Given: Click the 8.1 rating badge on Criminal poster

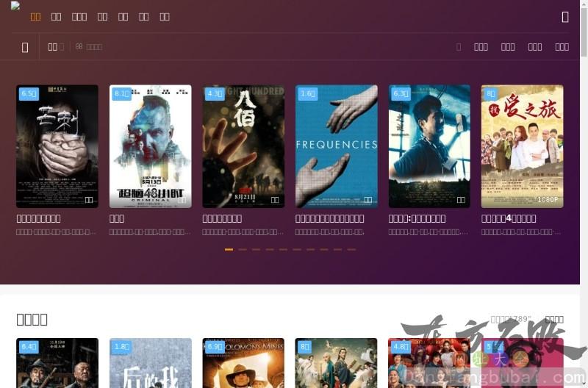Looking at the screenshot, I should coord(122,94).
